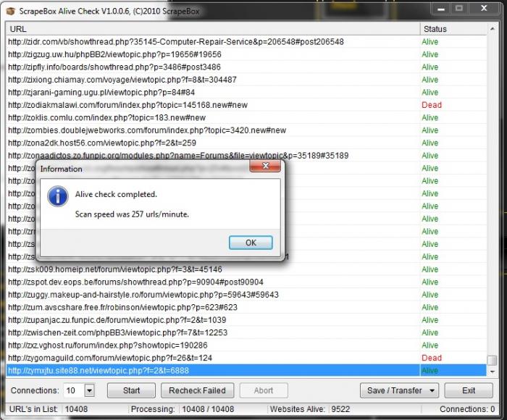Click the URL column header
Image resolution: width=507 pixels, height=420 pixels.
213,29
